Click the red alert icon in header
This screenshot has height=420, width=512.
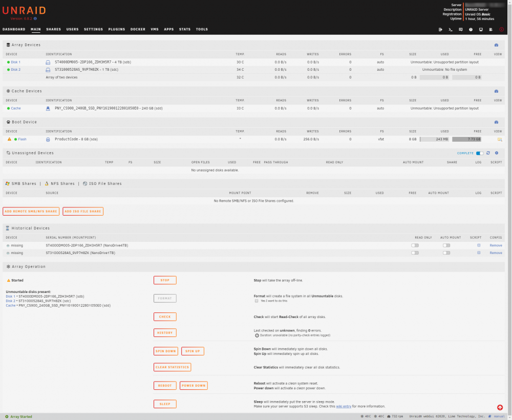501,29
